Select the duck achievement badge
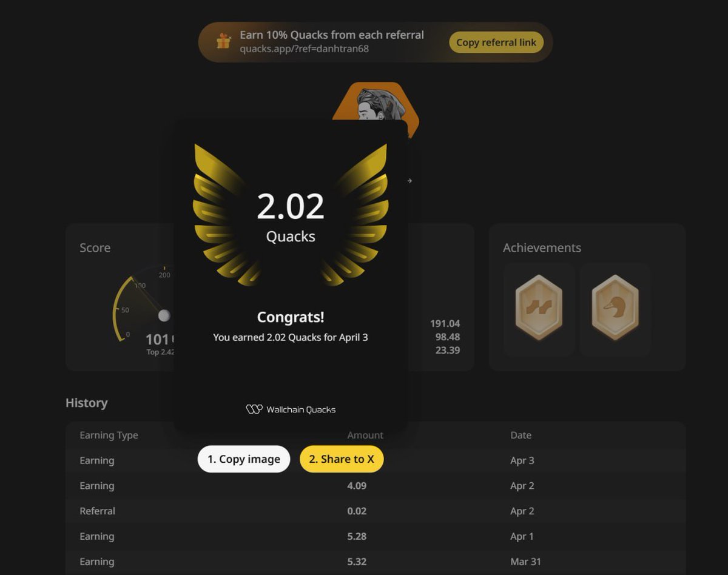 tap(615, 307)
